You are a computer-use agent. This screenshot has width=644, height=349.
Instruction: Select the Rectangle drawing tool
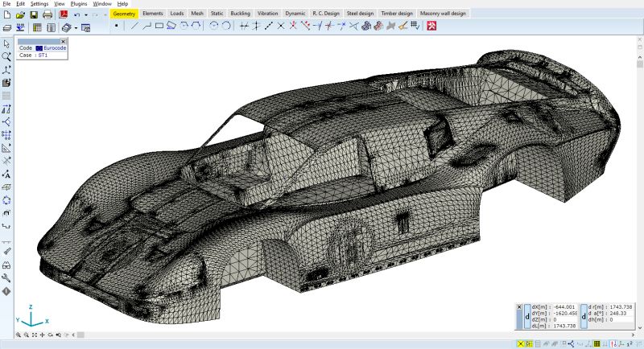(159, 26)
